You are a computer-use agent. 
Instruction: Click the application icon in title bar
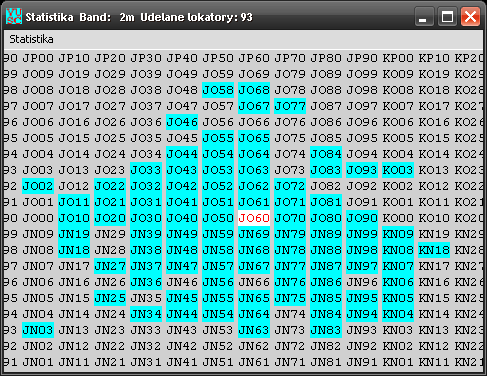[x=14, y=16]
